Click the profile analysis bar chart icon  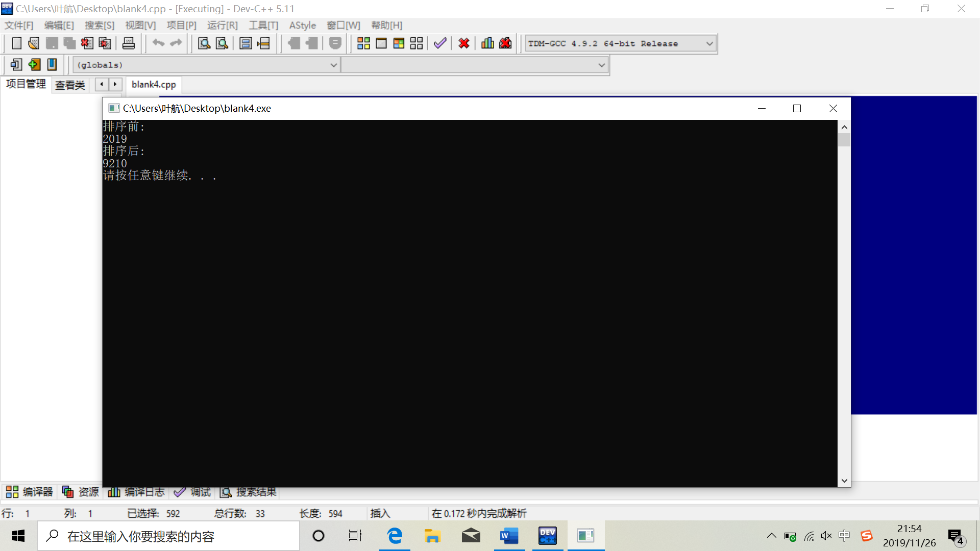click(x=487, y=43)
